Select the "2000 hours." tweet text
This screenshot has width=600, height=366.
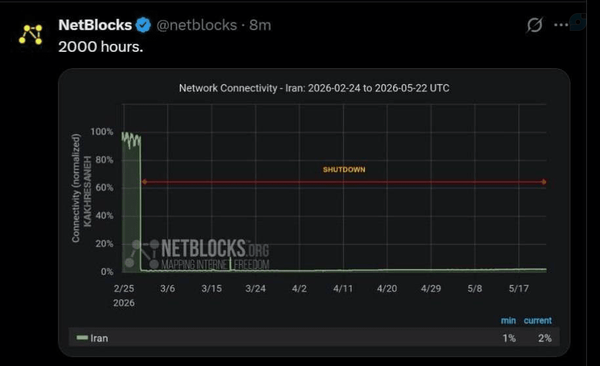[101, 47]
